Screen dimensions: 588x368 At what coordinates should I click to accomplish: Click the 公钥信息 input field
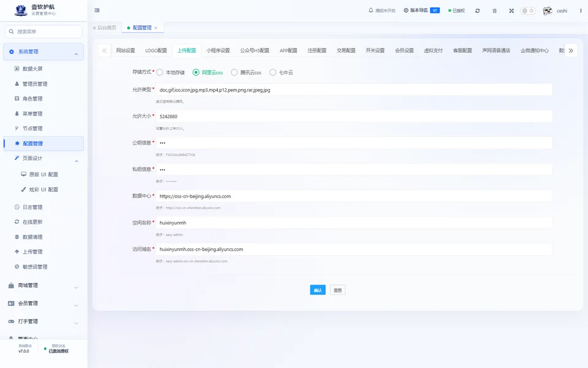(354, 143)
